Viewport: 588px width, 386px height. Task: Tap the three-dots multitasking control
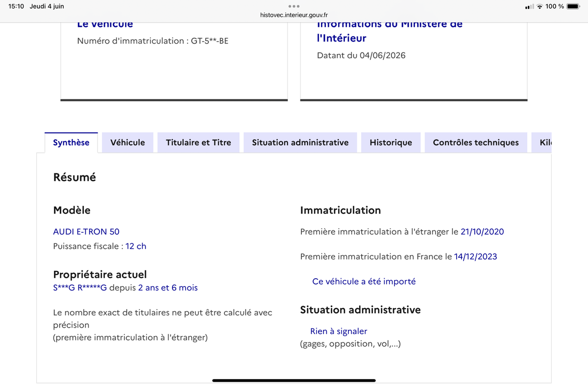(294, 6)
